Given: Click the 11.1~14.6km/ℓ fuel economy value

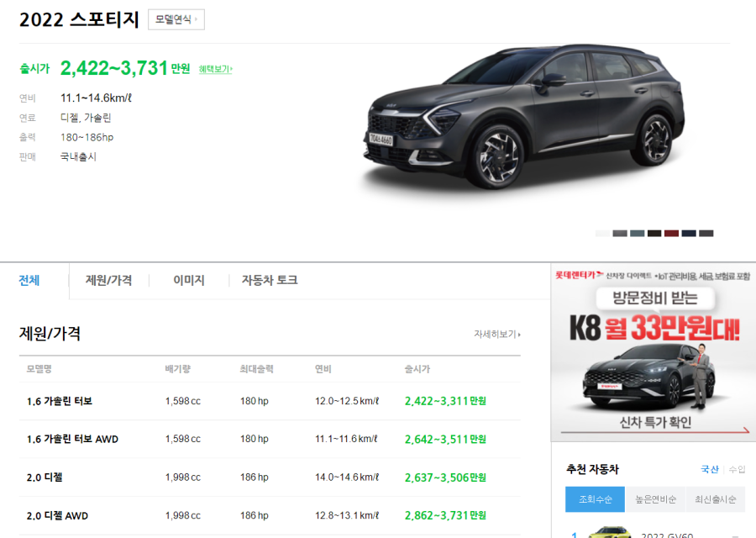Looking at the screenshot, I should click(x=96, y=98).
